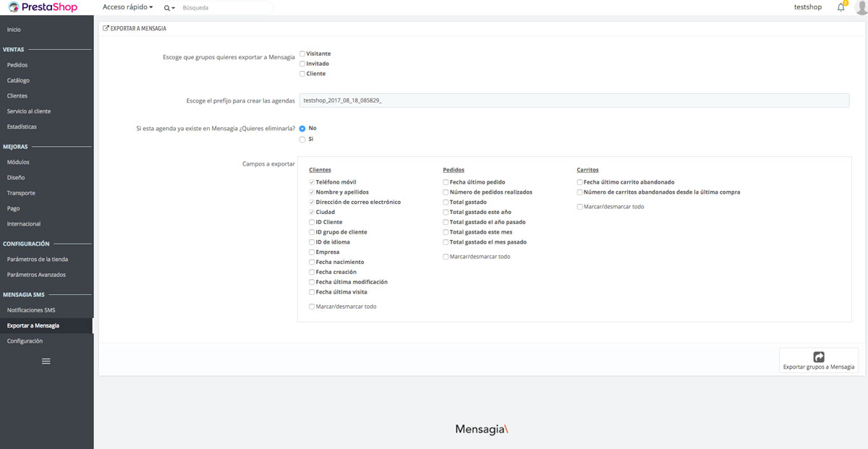This screenshot has width=868, height=449.
Task: Go to Notificaciones SMS menu item
Action: pos(31,310)
